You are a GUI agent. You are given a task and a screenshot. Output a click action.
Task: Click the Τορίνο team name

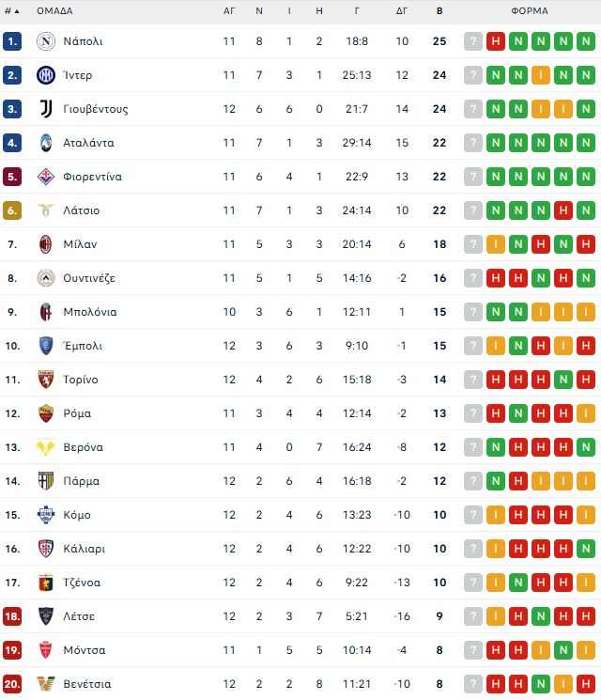tap(81, 380)
